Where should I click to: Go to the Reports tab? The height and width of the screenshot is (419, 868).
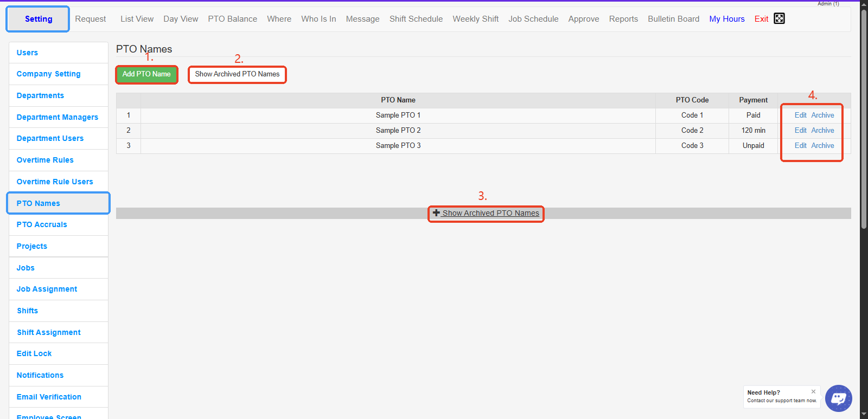coord(623,19)
